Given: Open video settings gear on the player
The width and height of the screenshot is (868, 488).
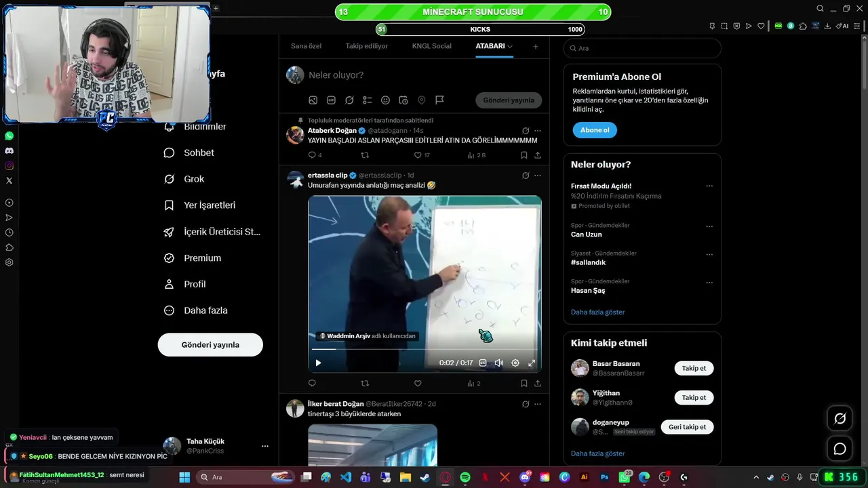Looking at the screenshot, I should point(515,363).
